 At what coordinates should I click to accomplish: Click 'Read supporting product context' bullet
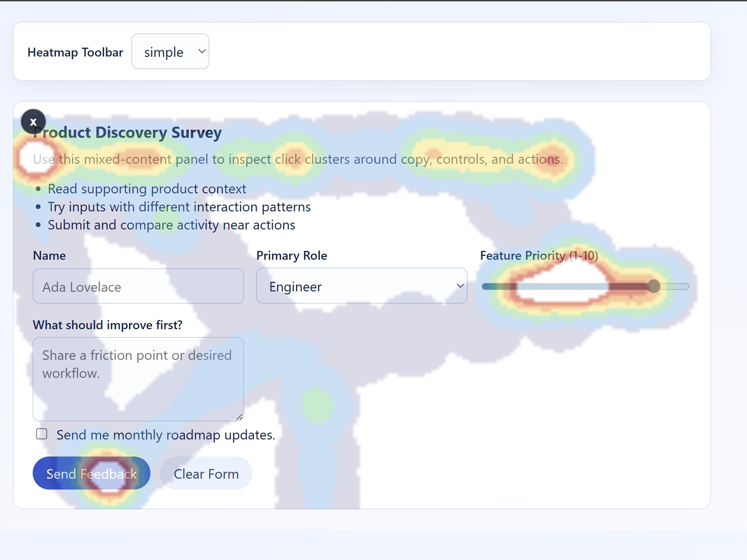click(x=147, y=189)
